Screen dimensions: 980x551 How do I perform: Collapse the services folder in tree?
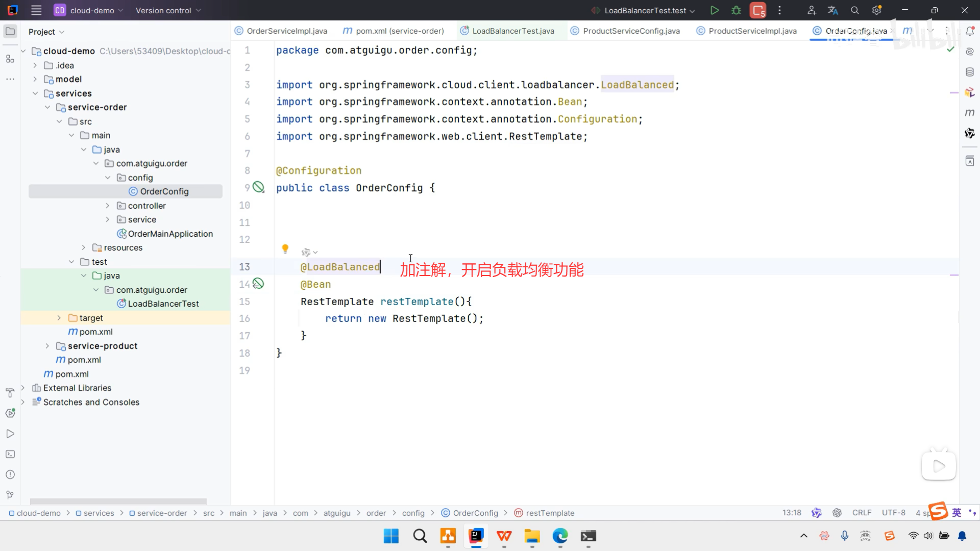[x=35, y=93]
